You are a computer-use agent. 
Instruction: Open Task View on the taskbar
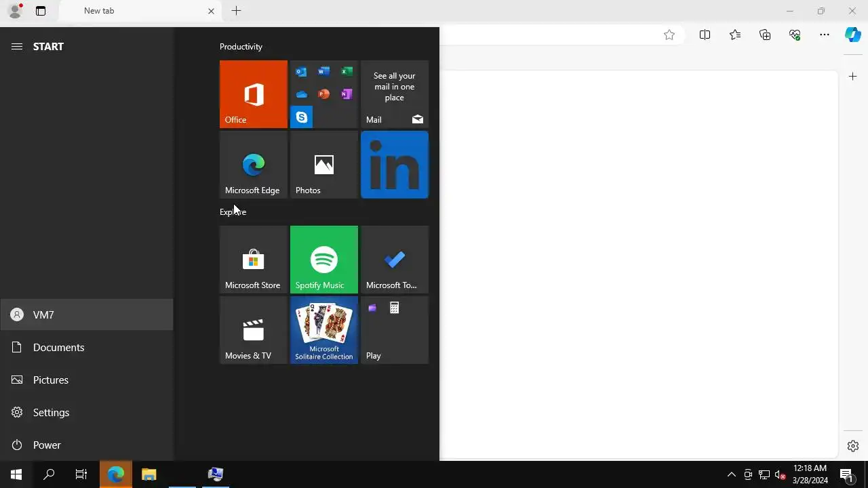pos(81,474)
